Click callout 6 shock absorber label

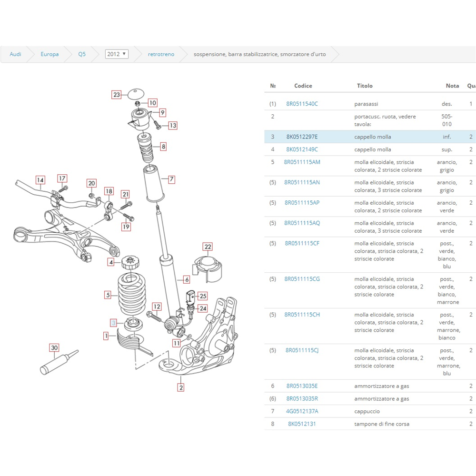[x=187, y=279]
